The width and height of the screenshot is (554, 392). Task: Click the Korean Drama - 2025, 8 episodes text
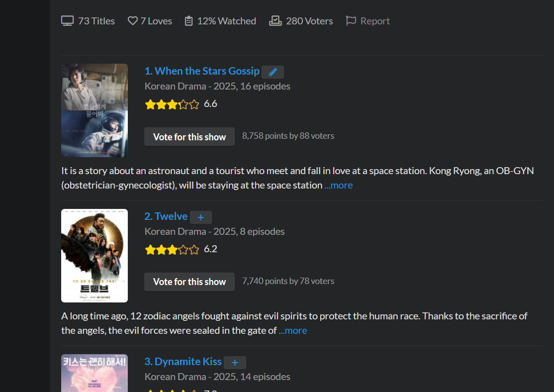214,231
